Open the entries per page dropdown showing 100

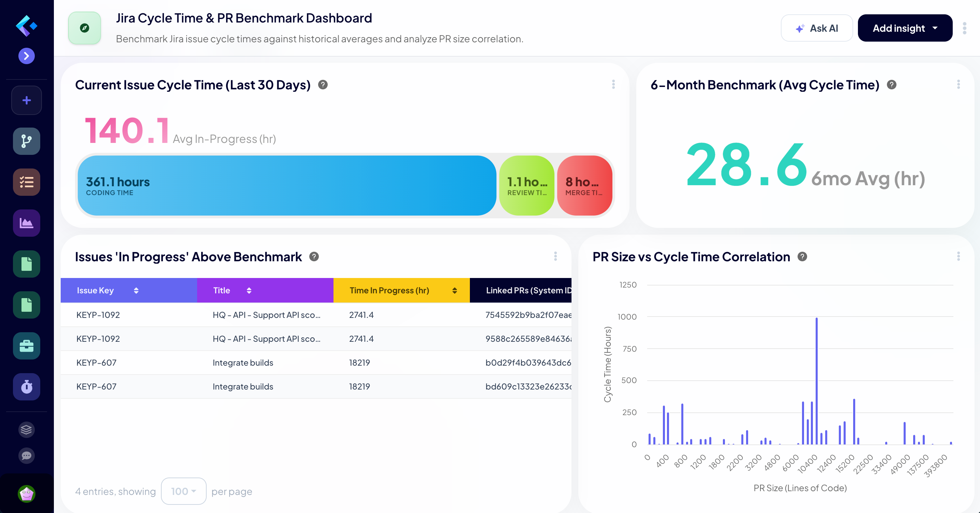click(x=183, y=491)
